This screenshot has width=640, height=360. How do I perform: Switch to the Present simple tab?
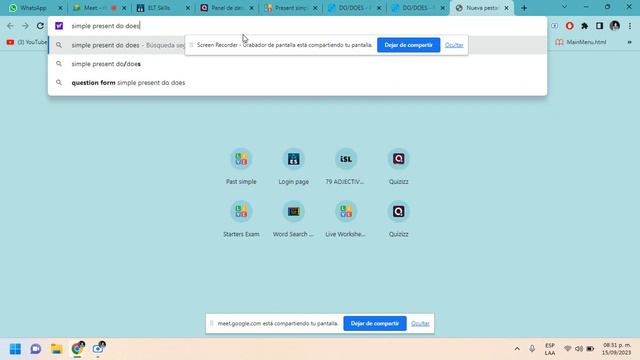[x=290, y=8]
